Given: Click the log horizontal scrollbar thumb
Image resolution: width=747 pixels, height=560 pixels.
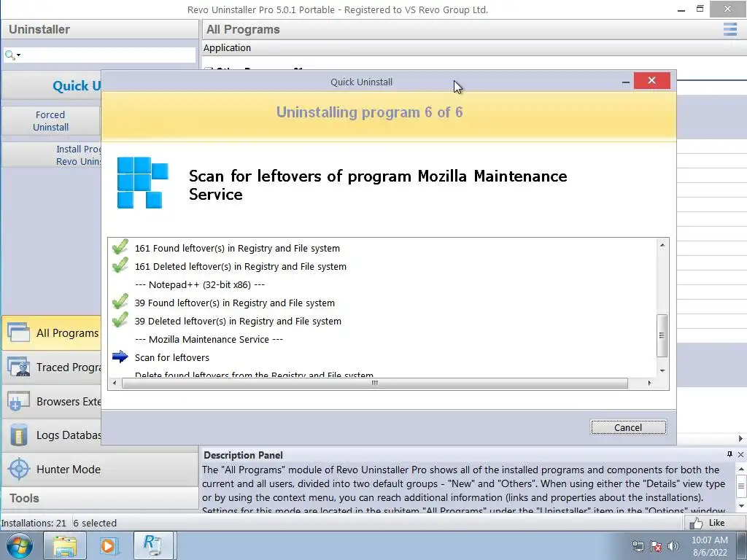Looking at the screenshot, I should point(375,383).
